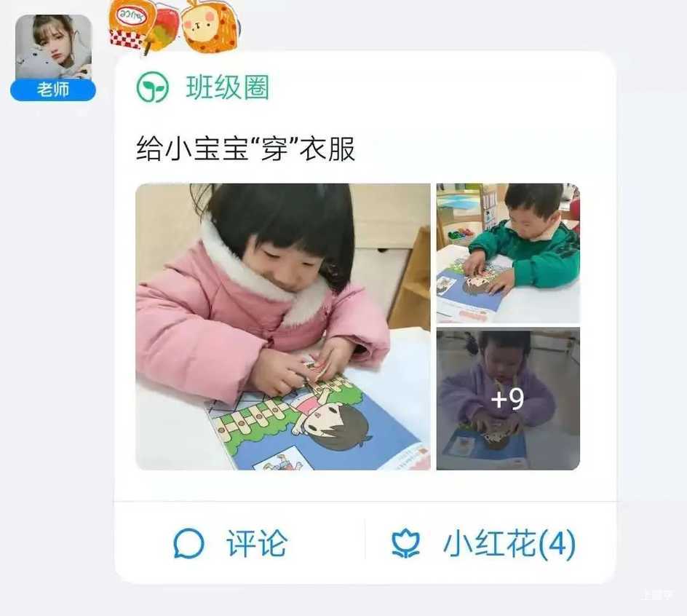The height and width of the screenshot is (616, 687).
Task: Tap the blue 老师 badge
Action: (53, 90)
